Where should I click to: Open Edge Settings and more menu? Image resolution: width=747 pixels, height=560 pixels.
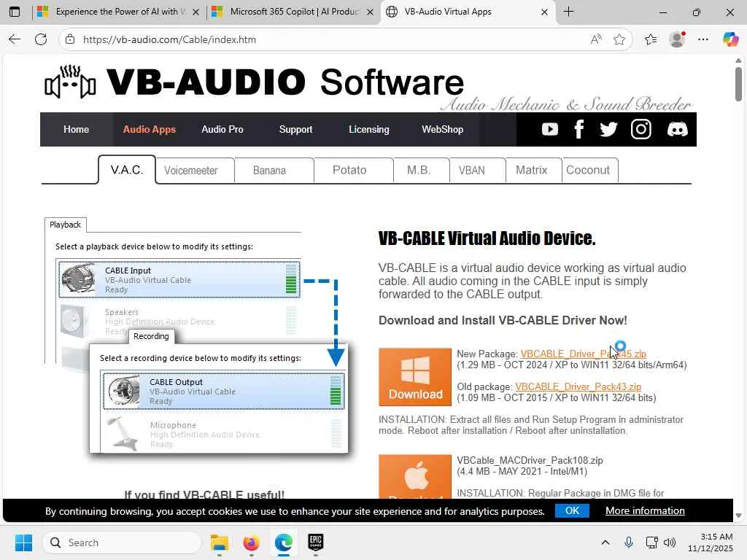tap(703, 39)
